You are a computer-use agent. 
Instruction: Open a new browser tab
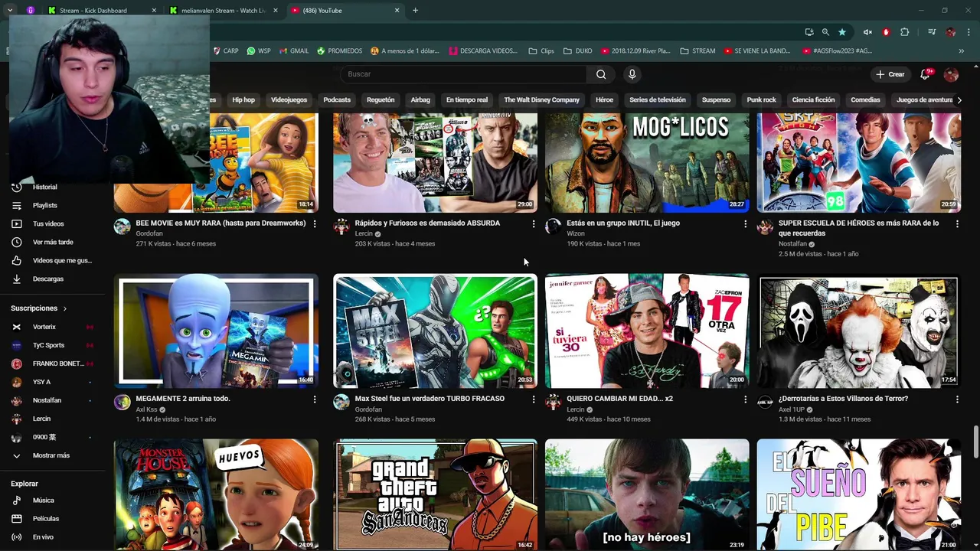[x=415, y=11]
